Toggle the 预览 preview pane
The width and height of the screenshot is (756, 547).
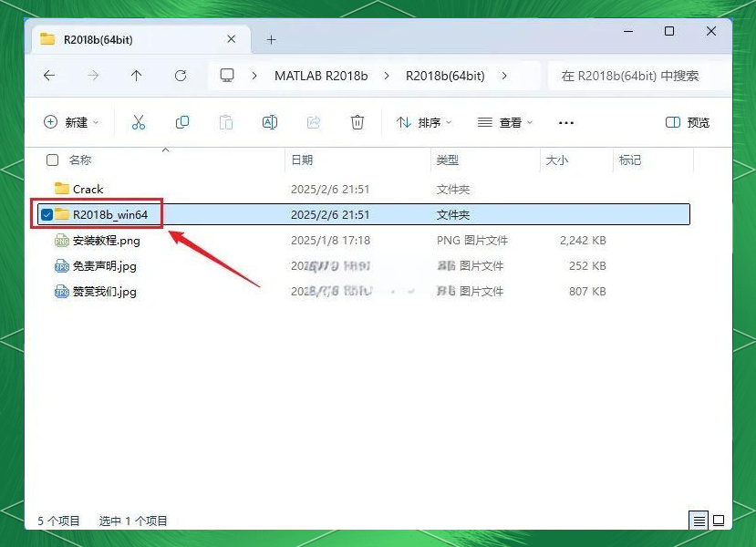(x=688, y=122)
